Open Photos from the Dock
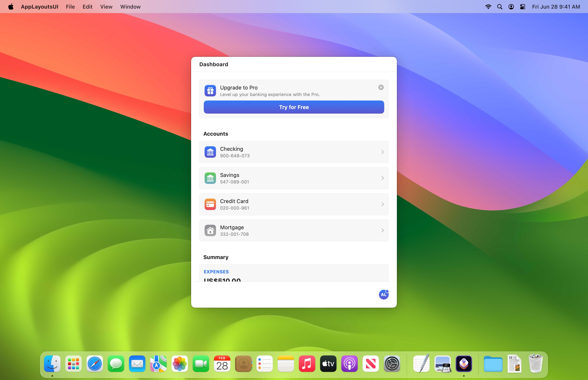The height and width of the screenshot is (380, 588). pyautogui.click(x=179, y=363)
